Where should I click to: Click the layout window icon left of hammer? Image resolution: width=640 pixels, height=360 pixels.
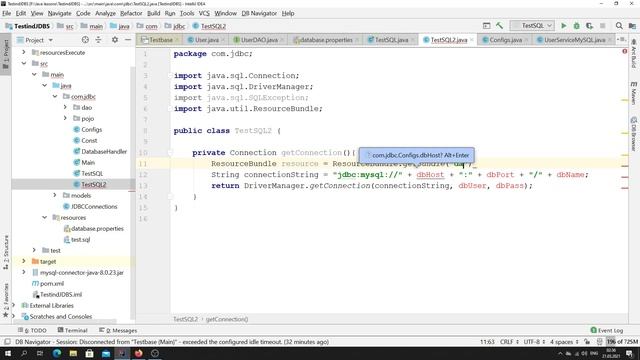(x=487, y=26)
